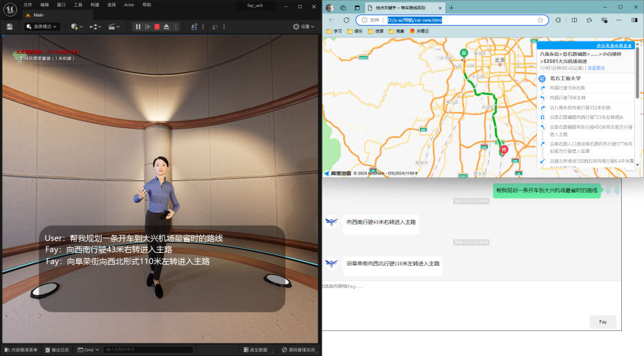This screenshot has width=644, height=356.
Task: Open the 学习 bookmarks folder
Action: [x=333, y=31]
